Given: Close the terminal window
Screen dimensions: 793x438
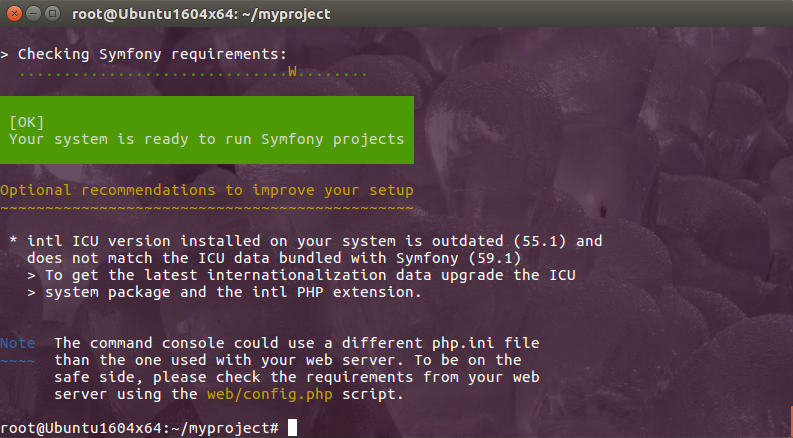Looking at the screenshot, I should [x=15, y=14].
